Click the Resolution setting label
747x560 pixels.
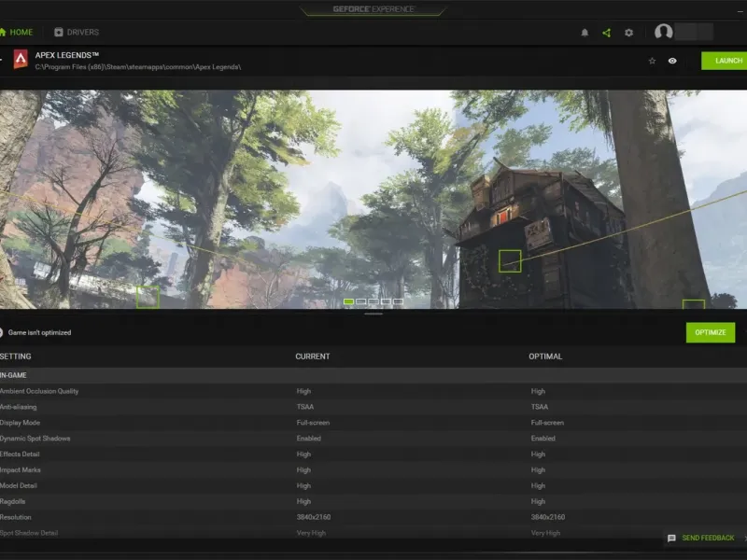coord(15,517)
